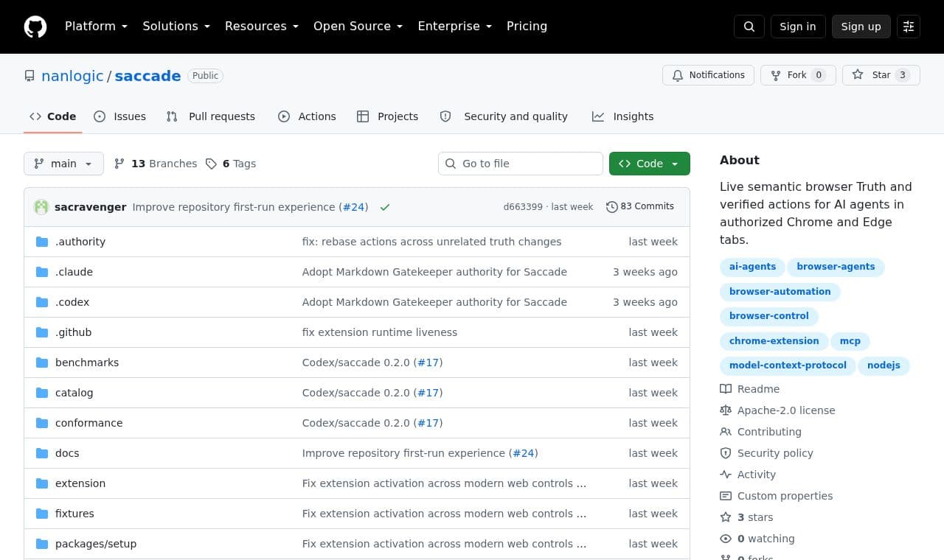944x560 pixels.
Task: Switch to the Insights tab
Action: click(x=622, y=116)
